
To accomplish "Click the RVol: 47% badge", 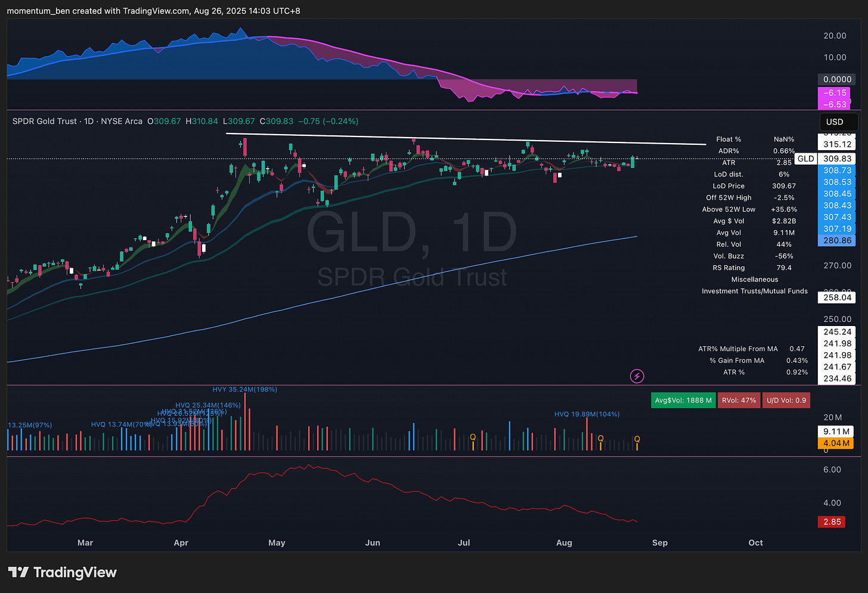I will click(x=739, y=400).
